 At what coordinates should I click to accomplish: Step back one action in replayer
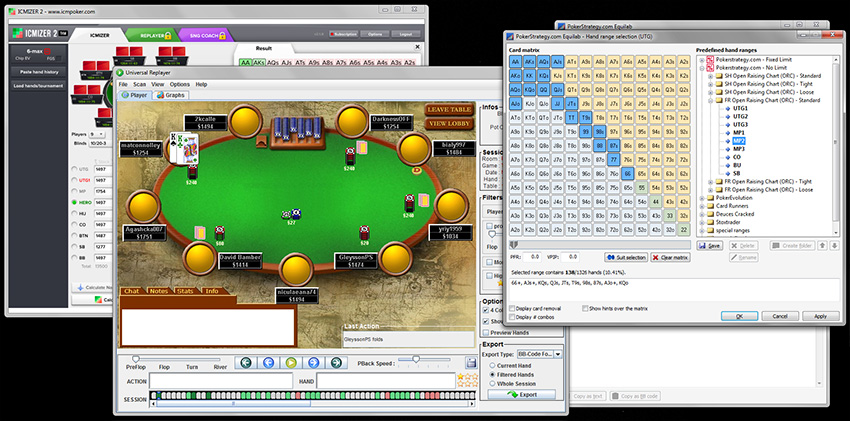[x=268, y=362]
